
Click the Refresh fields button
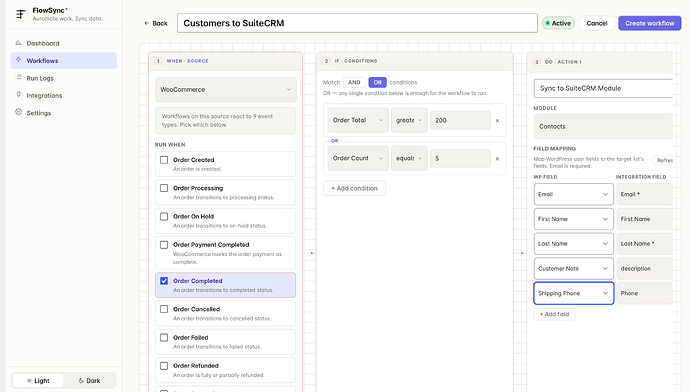click(663, 161)
